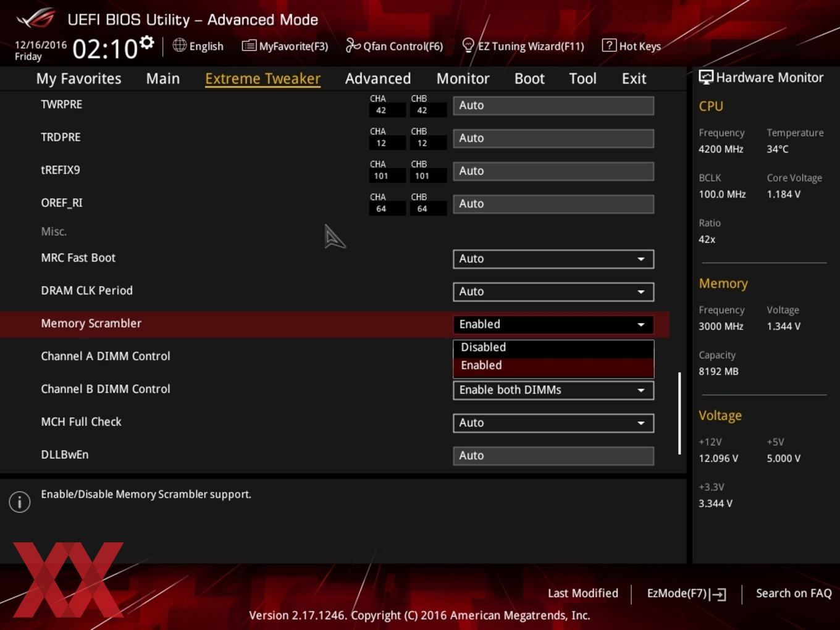This screenshot has width=840, height=630.
Task: Click memory frequency 3000 MHz value
Action: point(721,326)
